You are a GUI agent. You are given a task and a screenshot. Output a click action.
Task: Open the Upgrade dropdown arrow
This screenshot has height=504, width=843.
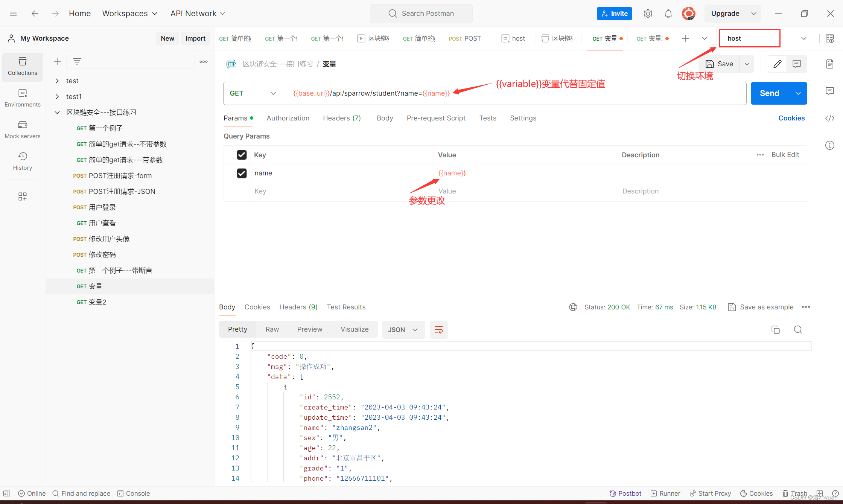pos(754,14)
